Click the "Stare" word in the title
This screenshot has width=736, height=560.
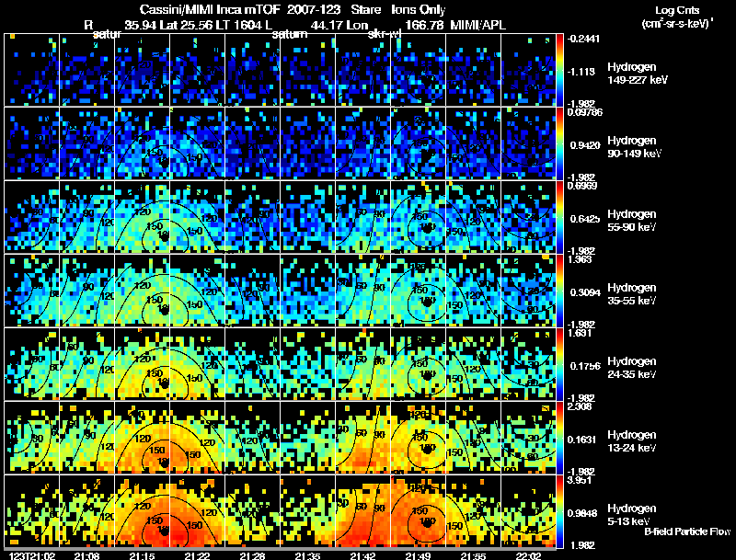[x=365, y=9]
